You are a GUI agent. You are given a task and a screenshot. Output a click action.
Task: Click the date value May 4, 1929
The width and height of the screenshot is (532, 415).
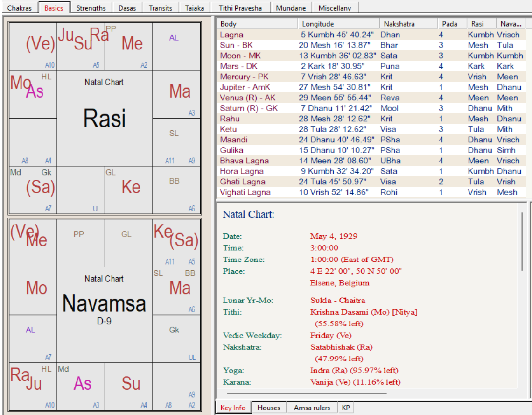coord(334,236)
